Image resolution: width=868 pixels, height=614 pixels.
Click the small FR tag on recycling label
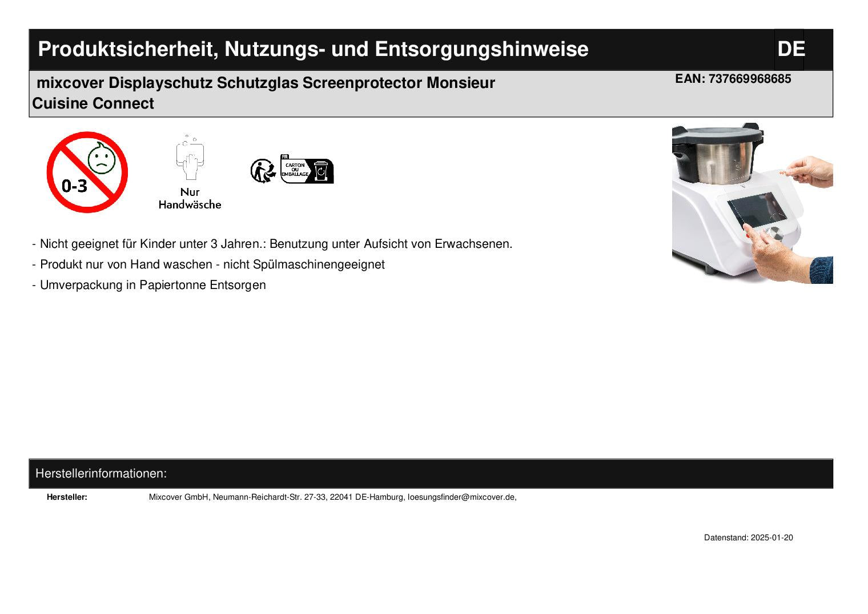284,156
